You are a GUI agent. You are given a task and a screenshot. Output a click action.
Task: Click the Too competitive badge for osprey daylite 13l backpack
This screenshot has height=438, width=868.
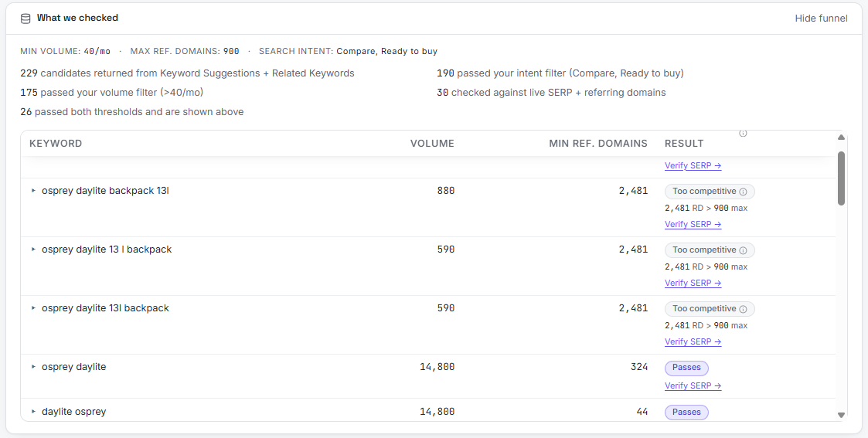click(710, 308)
